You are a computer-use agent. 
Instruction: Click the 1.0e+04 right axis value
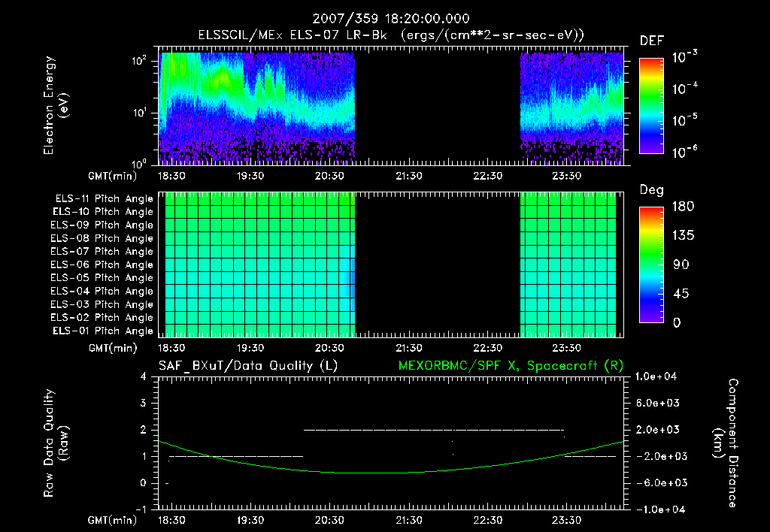tap(656, 377)
